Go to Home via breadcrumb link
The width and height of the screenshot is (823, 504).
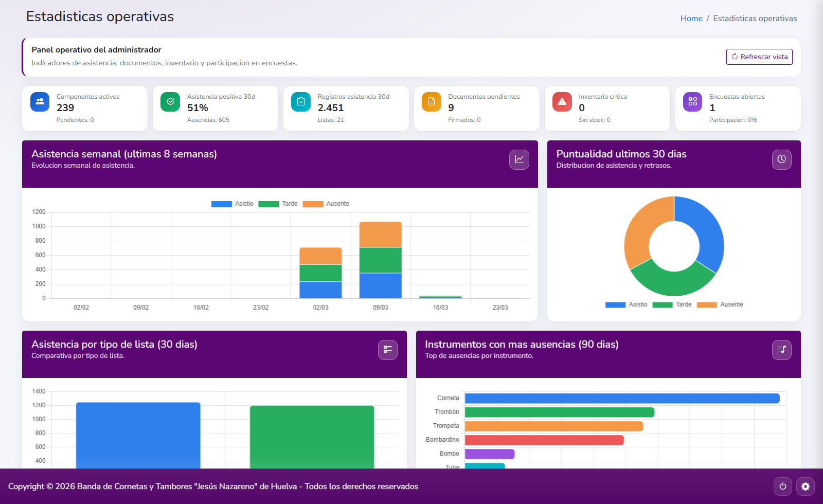coord(691,19)
